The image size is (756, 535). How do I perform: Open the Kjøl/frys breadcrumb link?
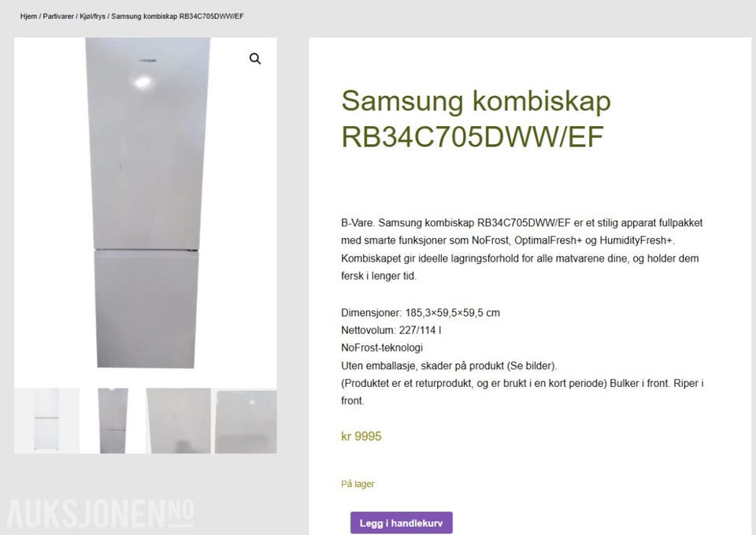(x=93, y=17)
